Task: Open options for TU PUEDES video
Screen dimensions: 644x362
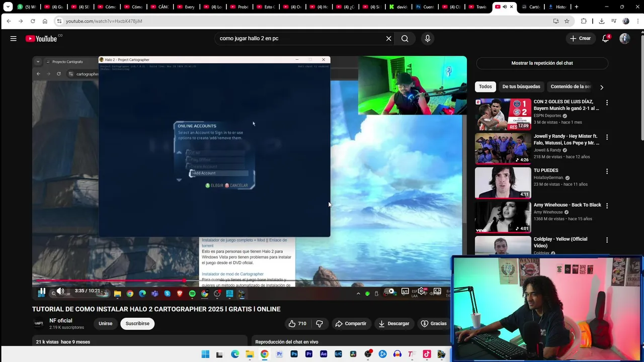Action: 607,171
